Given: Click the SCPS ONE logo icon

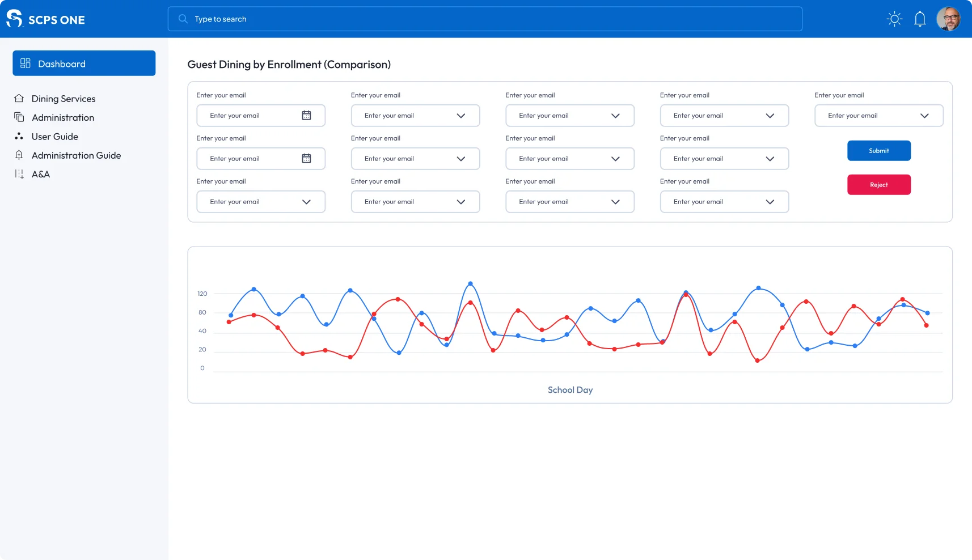Looking at the screenshot, I should (x=14, y=19).
